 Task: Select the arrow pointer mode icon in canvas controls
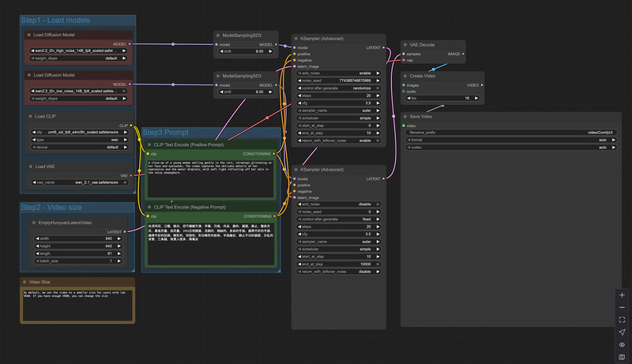click(x=622, y=332)
